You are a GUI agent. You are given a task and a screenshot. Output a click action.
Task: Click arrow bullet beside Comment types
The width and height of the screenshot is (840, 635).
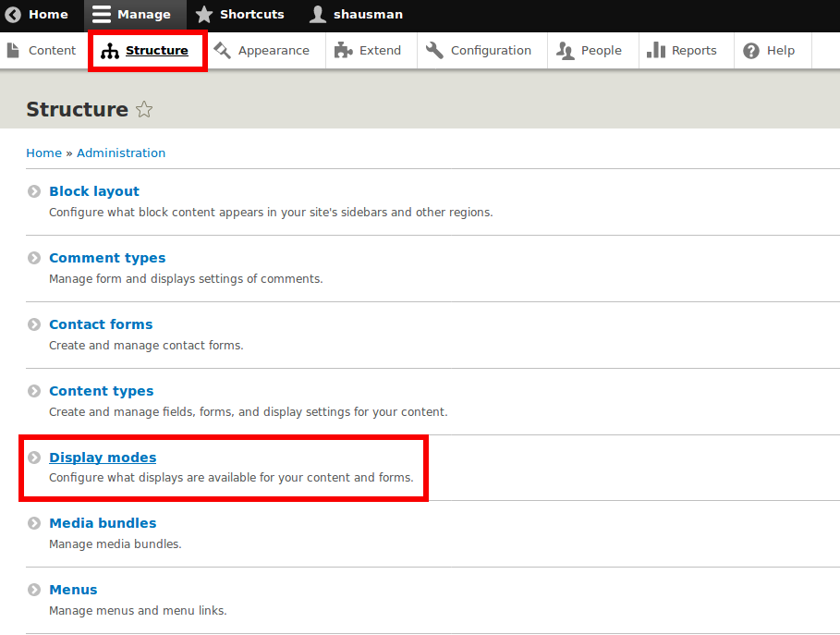click(x=34, y=258)
